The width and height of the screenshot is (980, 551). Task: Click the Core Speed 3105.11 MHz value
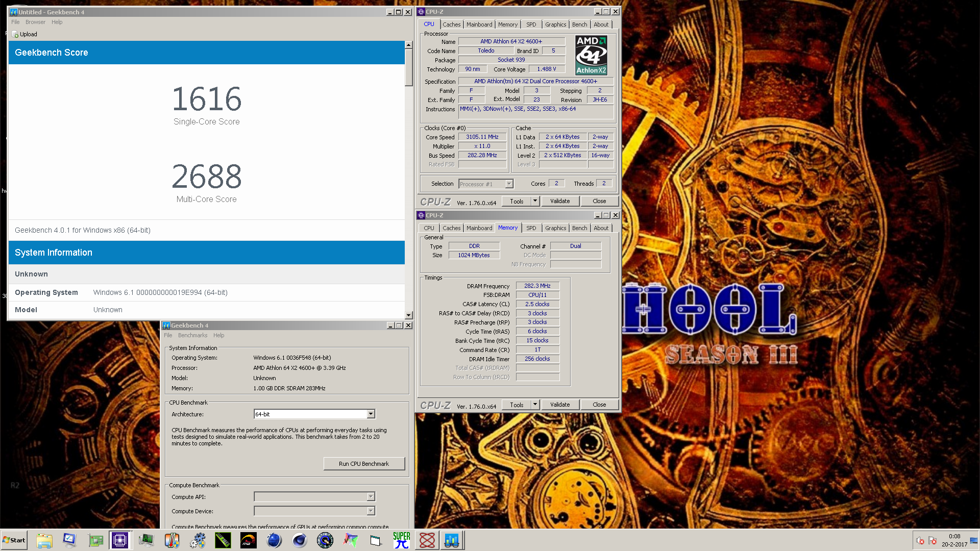point(482,137)
